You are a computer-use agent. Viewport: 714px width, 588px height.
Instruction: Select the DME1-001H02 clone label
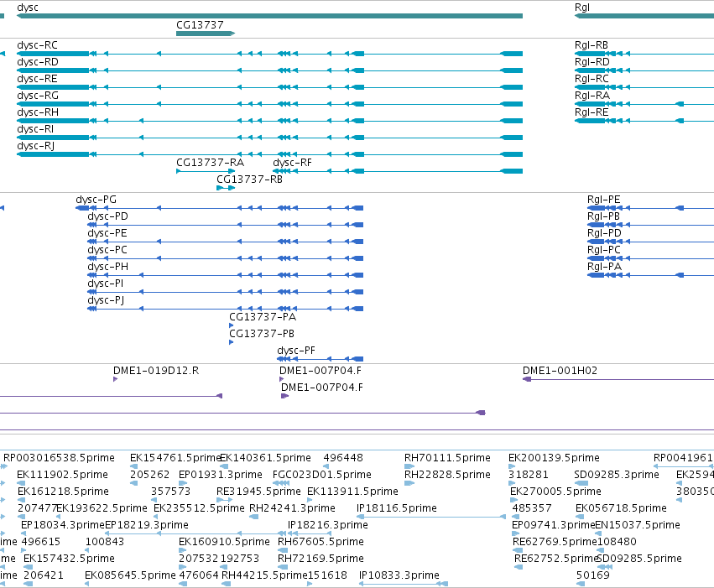coord(560,371)
